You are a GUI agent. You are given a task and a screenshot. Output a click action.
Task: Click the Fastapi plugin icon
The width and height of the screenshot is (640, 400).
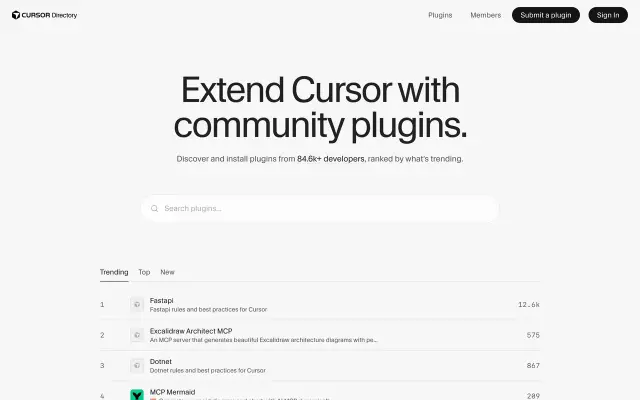coord(137,304)
